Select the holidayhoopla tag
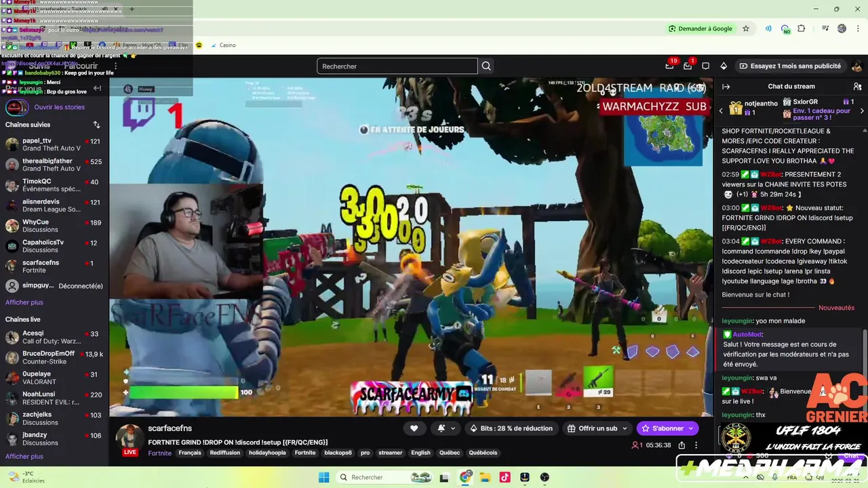868x488 pixels. 267,453
